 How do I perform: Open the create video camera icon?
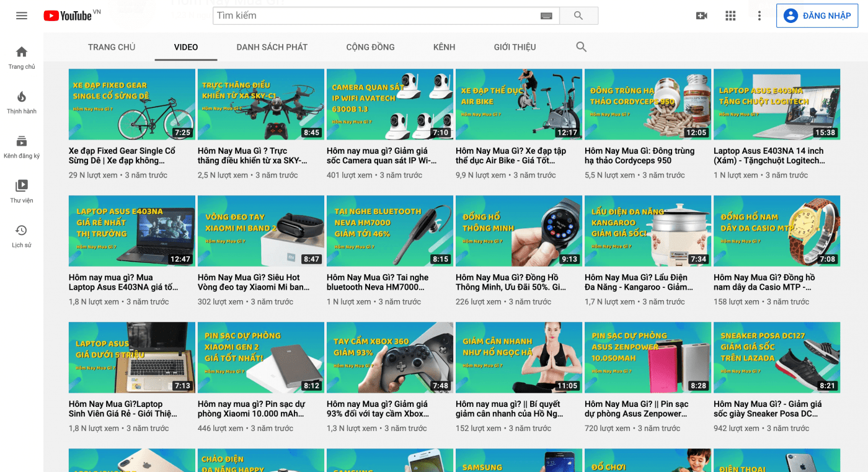[x=702, y=16]
